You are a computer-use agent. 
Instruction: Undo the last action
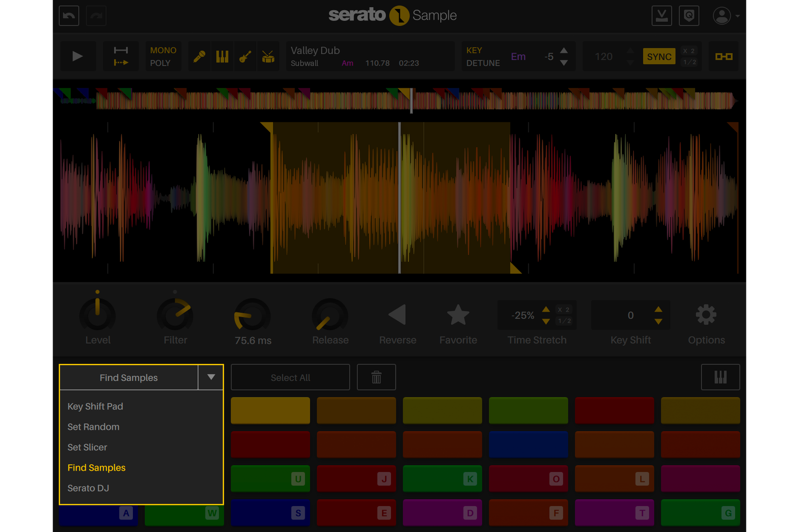[68, 15]
